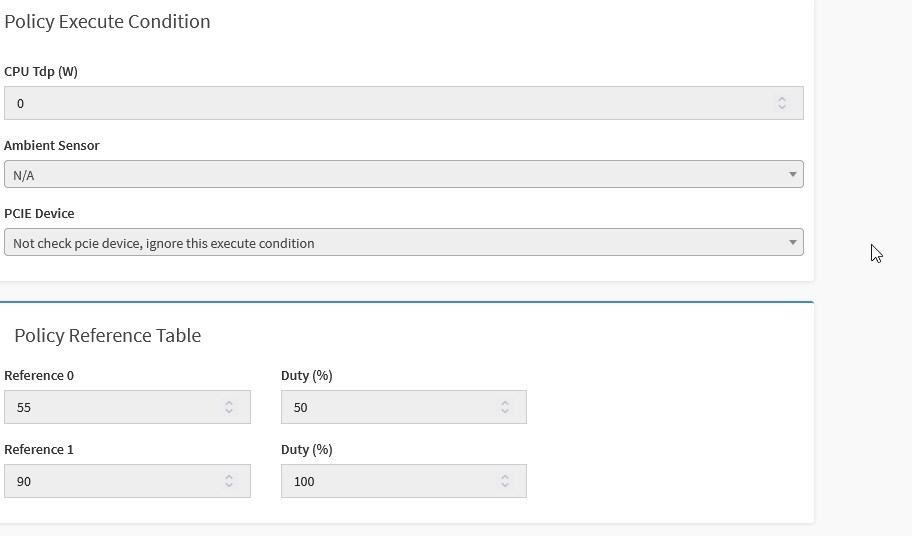Open the Ambient Sensor dropdown showing N/A
The width and height of the screenshot is (912, 536).
point(404,174)
